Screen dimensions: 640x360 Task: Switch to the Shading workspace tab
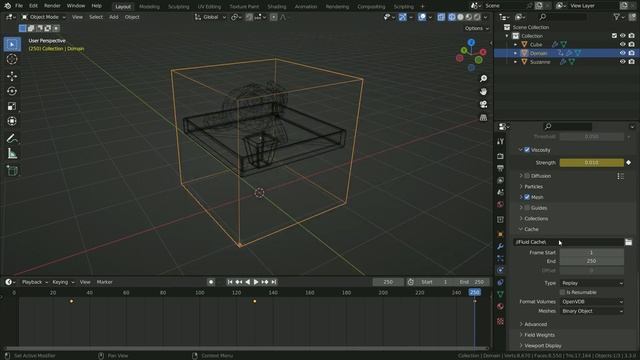coord(277,7)
